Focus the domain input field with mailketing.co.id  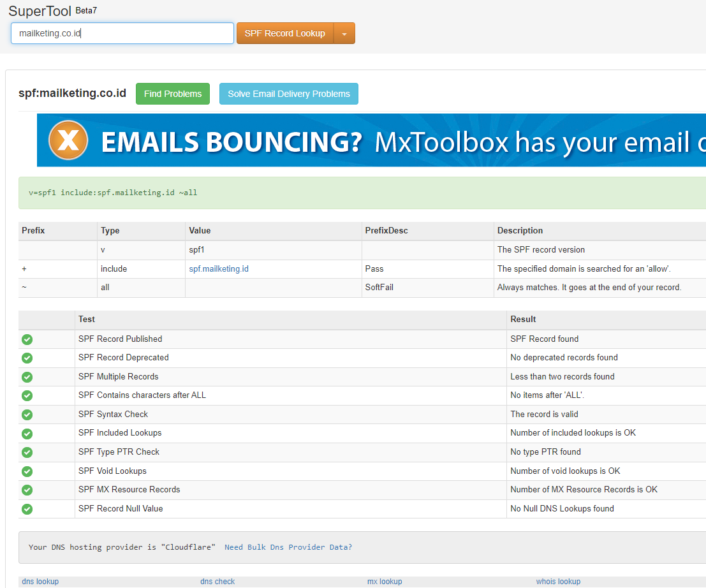pos(122,33)
